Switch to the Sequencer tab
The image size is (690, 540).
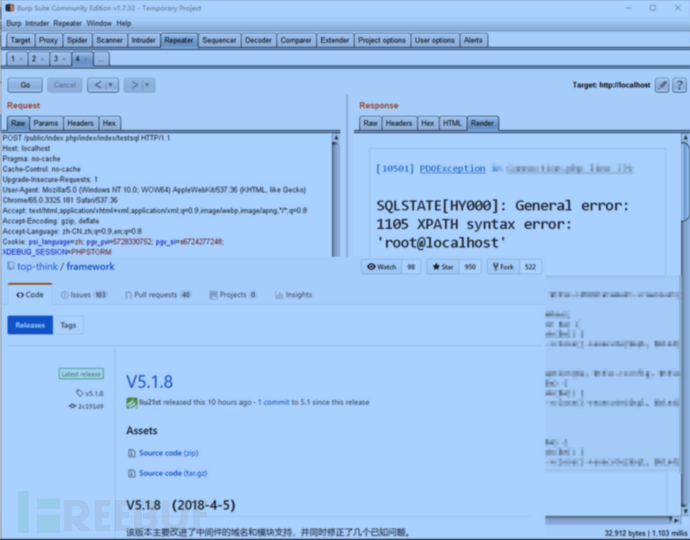point(219,40)
